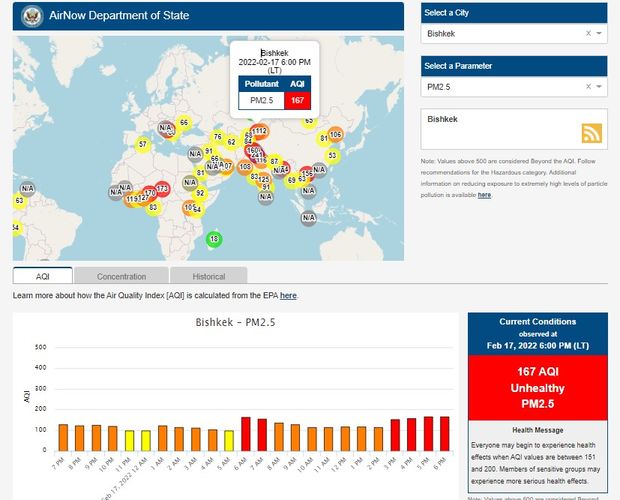
Task: Expand the Select a City dropdown arrow
Action: [599, 34]
